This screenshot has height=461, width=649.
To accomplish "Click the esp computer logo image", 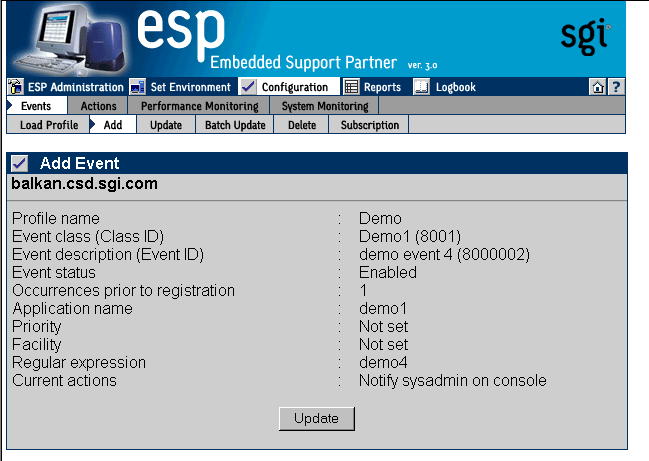I will pos(68,39).
